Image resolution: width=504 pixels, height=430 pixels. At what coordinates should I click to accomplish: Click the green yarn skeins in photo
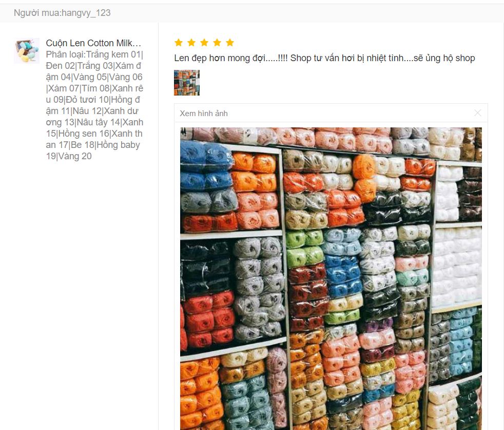304,249
